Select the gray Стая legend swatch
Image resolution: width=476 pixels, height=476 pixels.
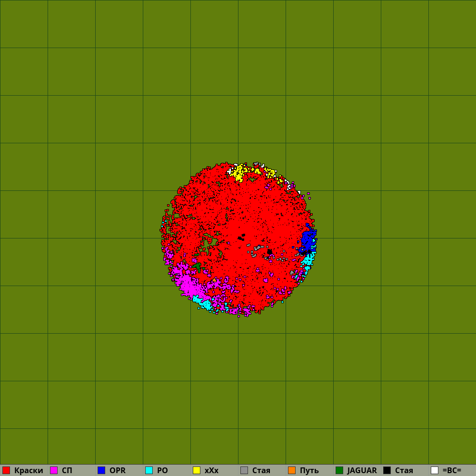244,470
